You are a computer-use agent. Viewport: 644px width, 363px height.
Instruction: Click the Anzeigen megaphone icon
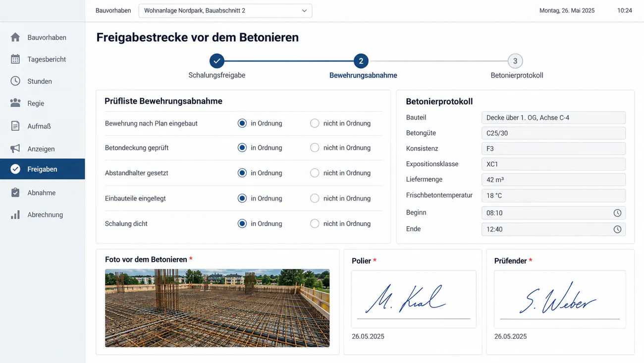[x=15, y=148]
